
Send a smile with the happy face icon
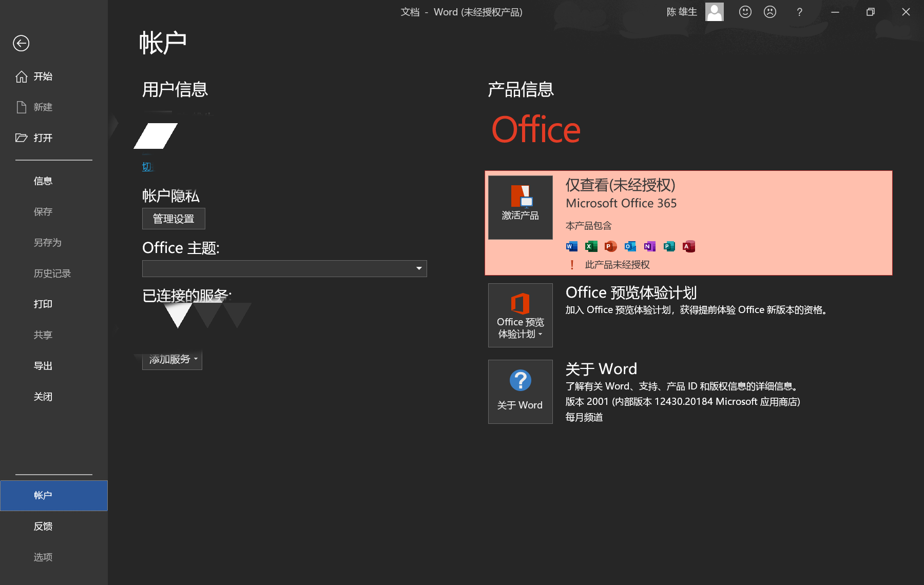coord(745,12)
